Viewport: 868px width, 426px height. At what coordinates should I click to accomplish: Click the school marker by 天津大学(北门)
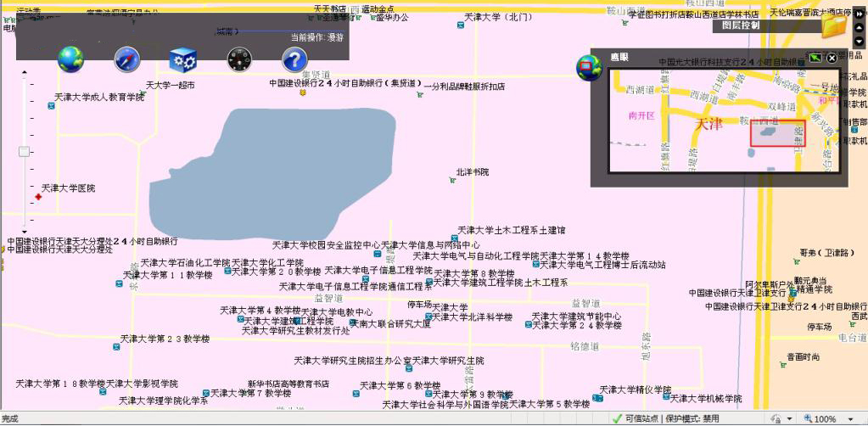[x=461, y=25]
